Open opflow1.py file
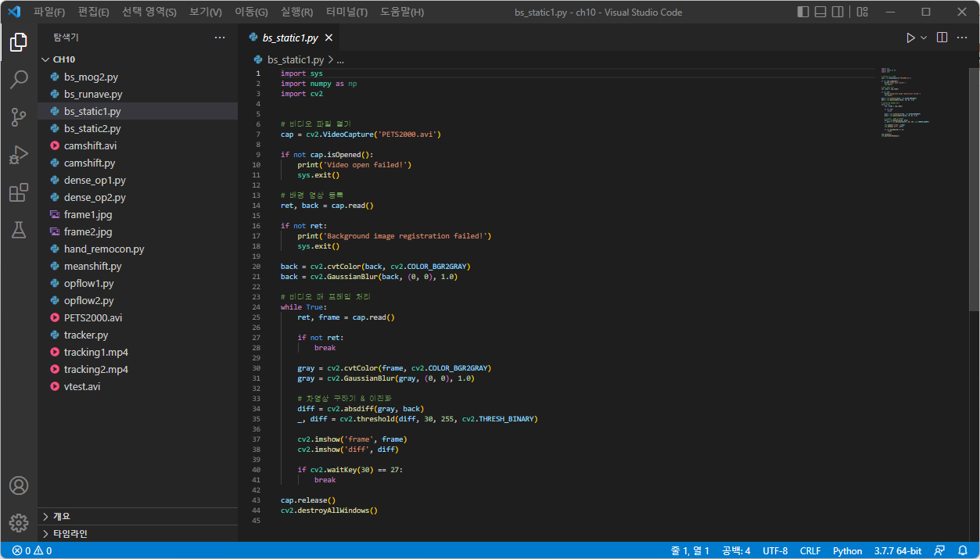Screen dimensions: 980x559 point(138,283)
